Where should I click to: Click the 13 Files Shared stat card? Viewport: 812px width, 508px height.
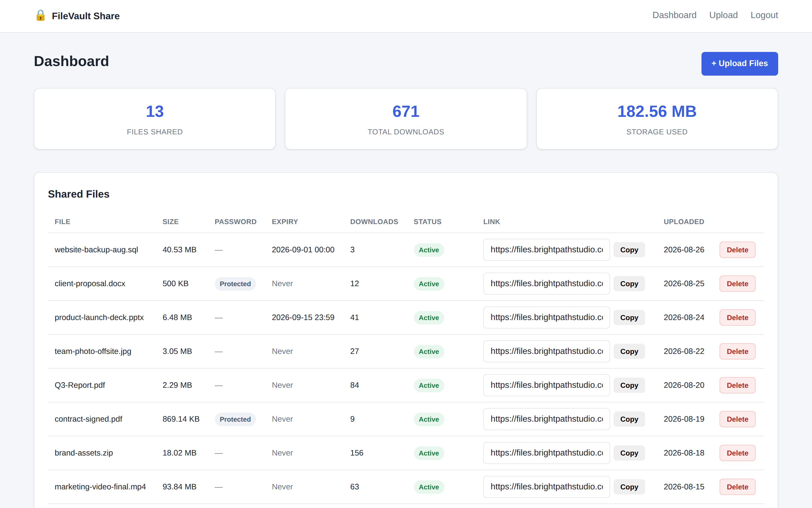pos(155,119)
